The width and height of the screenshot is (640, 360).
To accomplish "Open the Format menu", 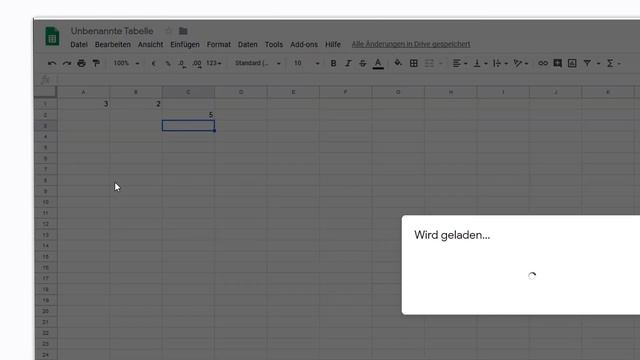I will pos(218,44).
